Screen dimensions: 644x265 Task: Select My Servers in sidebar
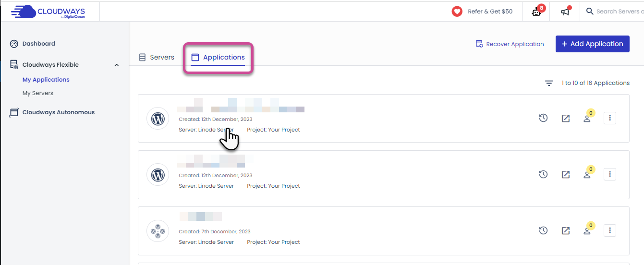38,93
